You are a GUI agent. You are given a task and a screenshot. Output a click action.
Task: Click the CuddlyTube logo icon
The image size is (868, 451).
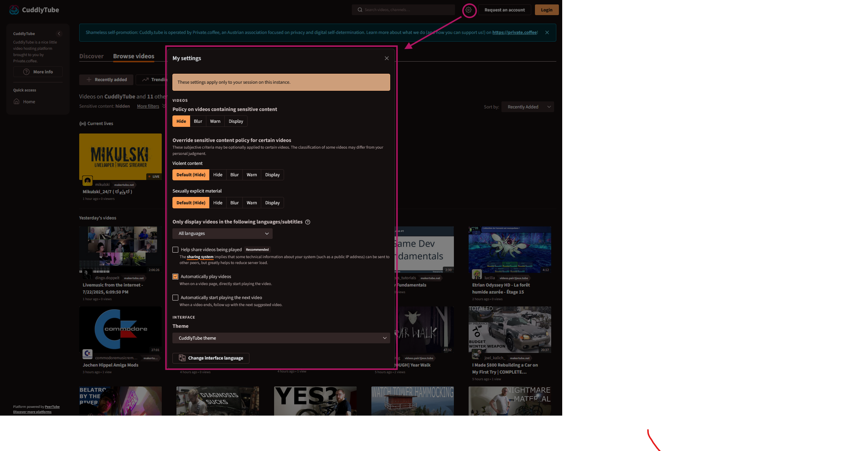(x=14, y=10)
